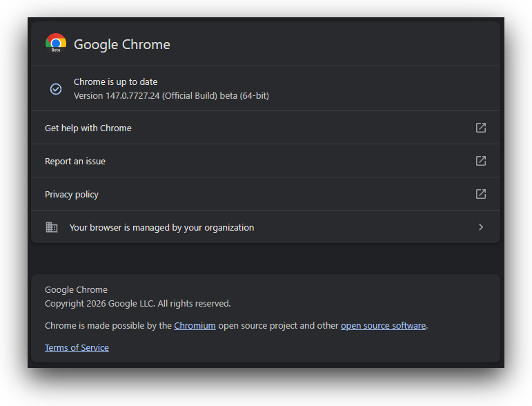Click the 'Google Chrome' footer label
The height and width of the screenshot is (406, 532).
coord(76,289)
